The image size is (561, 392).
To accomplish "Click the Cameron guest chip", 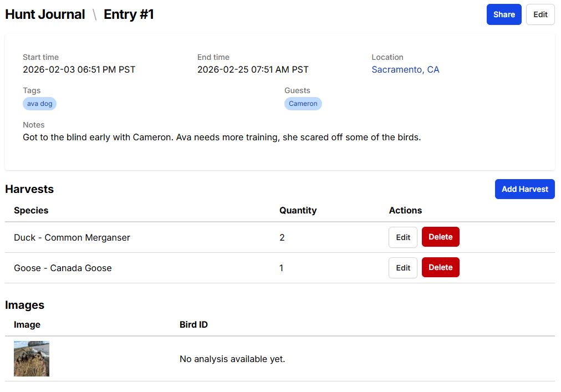I will pyautogui.click(x=303, y=103).
